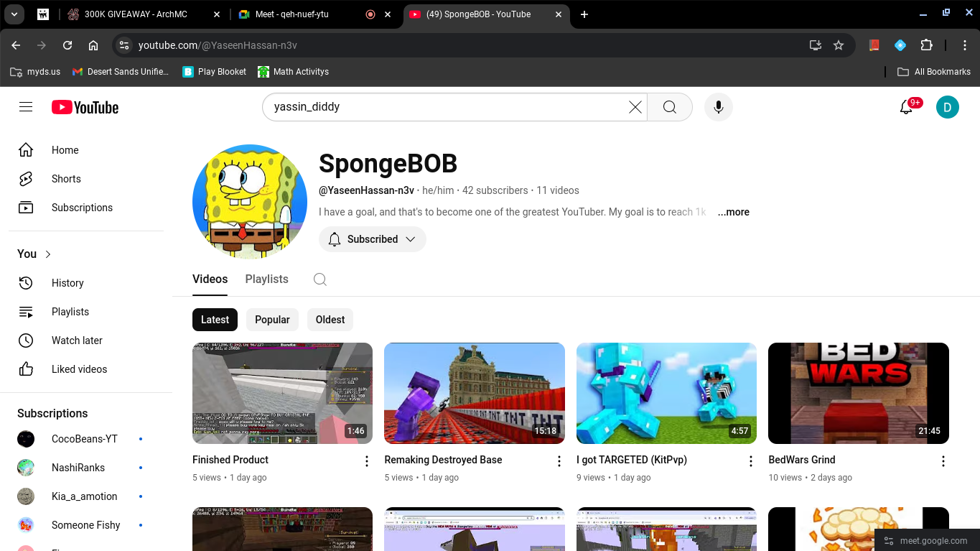Open Subscriptions in the sidebar
This screenshot has width=980, height=551.
click(86, 208)
